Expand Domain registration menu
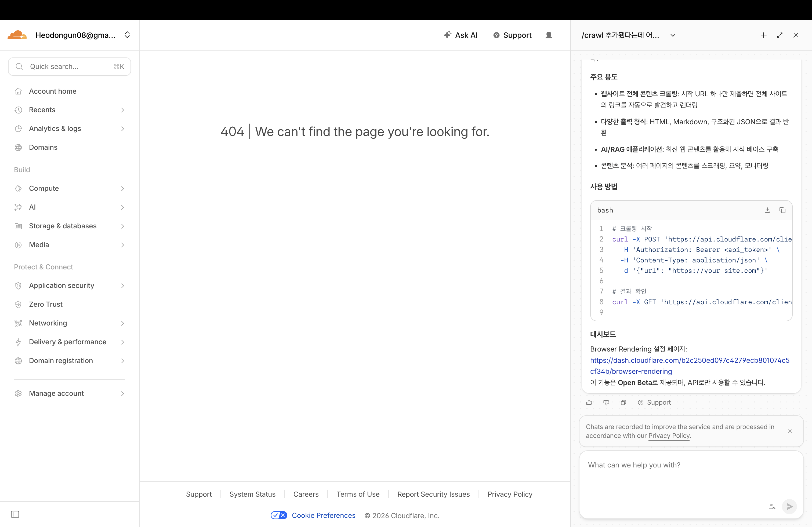The height and width of the screenshot is (527, 812). 70,361
